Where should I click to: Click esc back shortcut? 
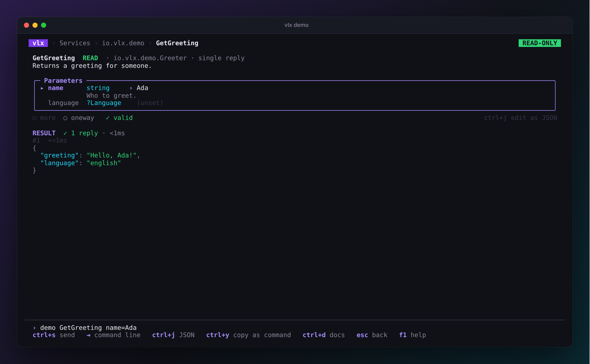pos(372,335)
